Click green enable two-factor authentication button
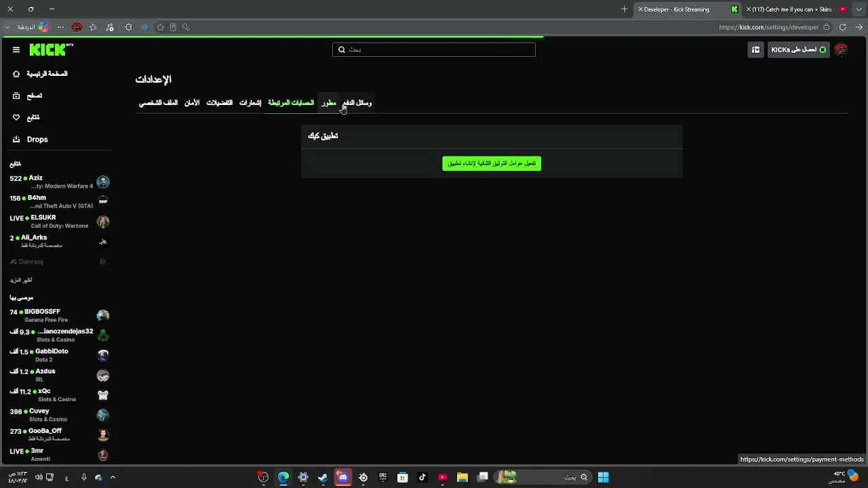 click(492, 163)
